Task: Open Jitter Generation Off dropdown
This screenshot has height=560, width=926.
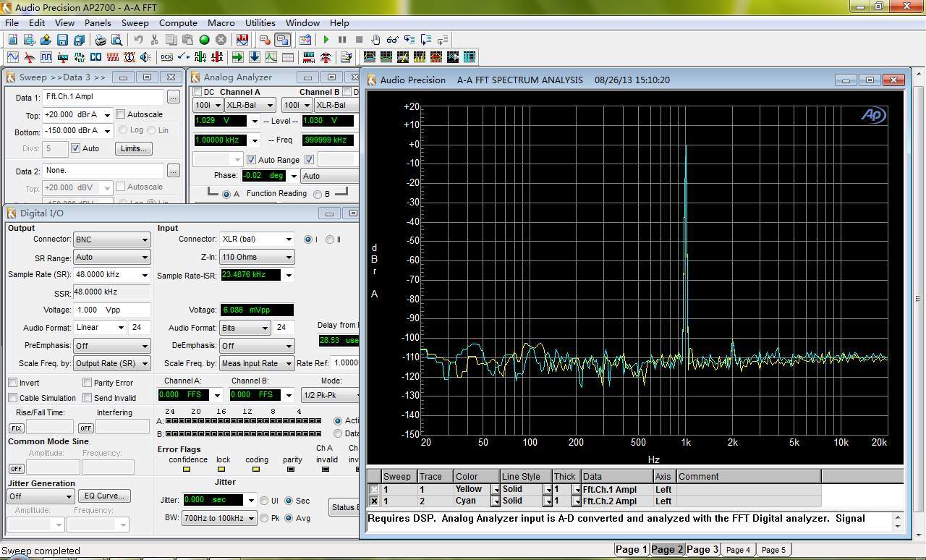Action: pos(41,496)
